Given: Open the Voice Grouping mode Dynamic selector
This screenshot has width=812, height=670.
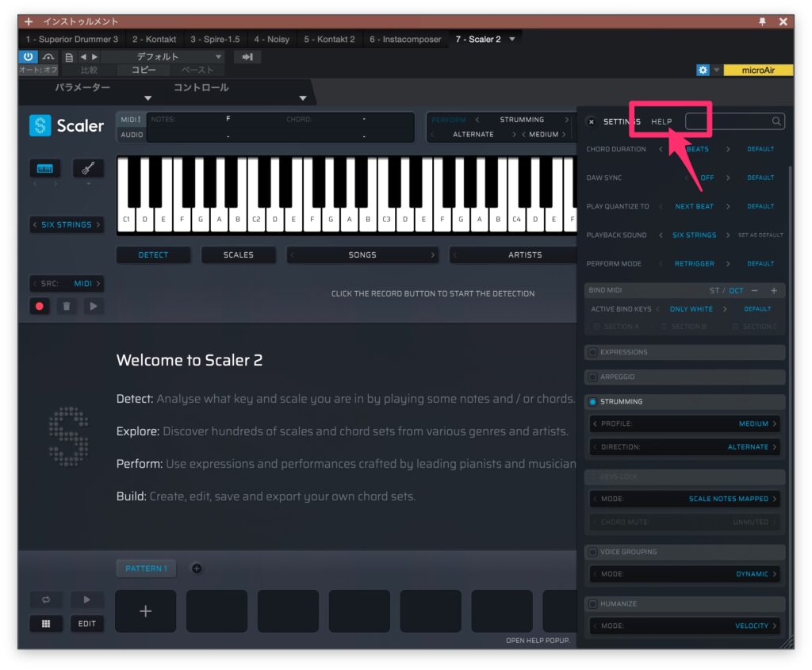Looking at the screenshot, I should [684, 574].
